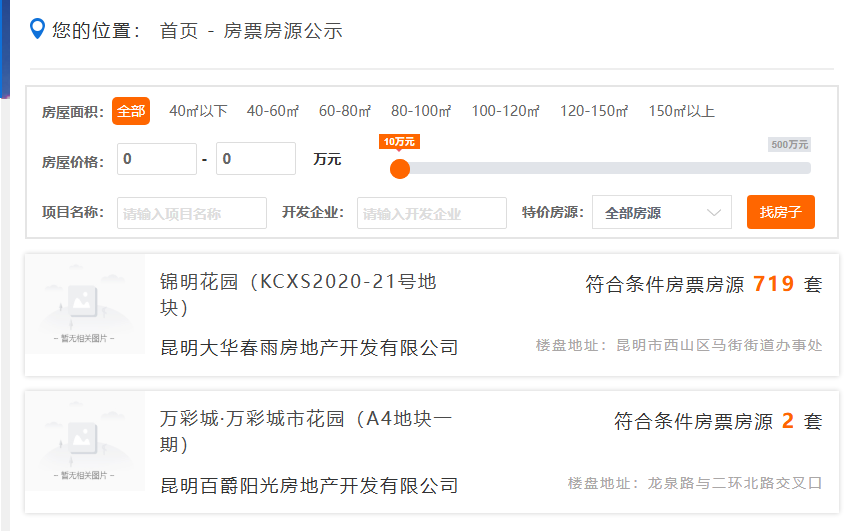Select the 全部 area filter

131,111
